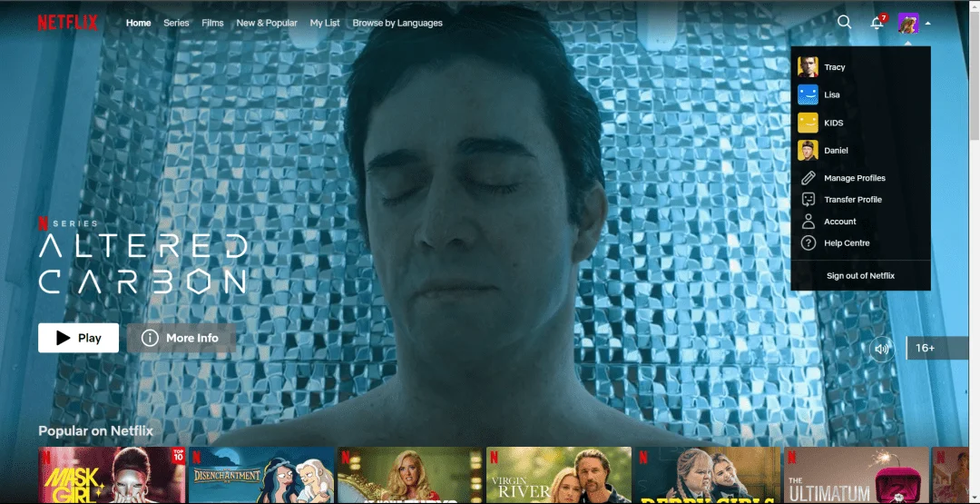Open the notifications bell

(x=877, y=23)
